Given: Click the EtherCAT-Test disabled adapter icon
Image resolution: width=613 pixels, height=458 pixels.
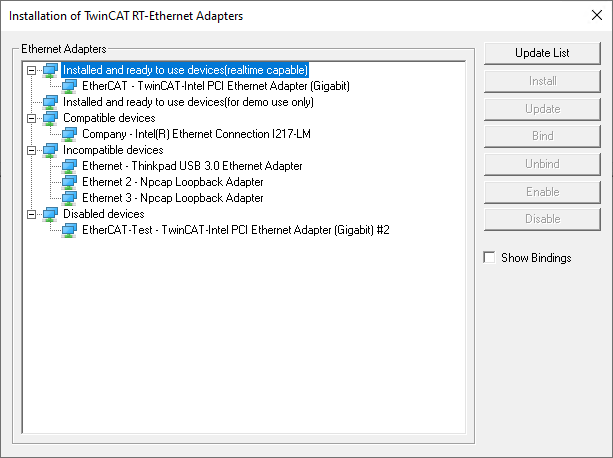Looking at the screenshot, I should (70, 230).
